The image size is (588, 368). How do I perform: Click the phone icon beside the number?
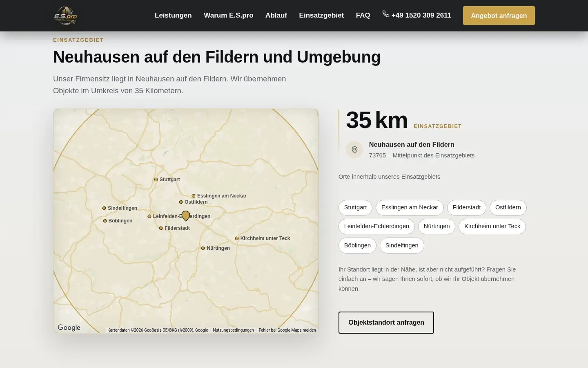386,14
